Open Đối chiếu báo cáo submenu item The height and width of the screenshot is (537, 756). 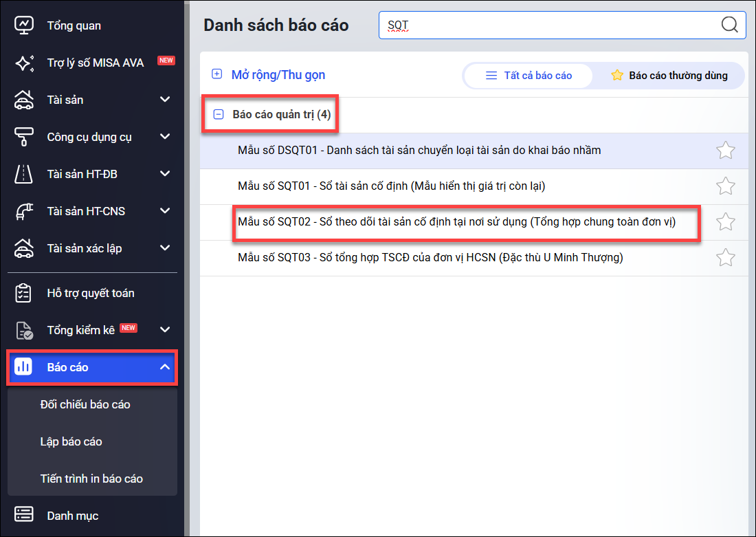click(85, 404)
